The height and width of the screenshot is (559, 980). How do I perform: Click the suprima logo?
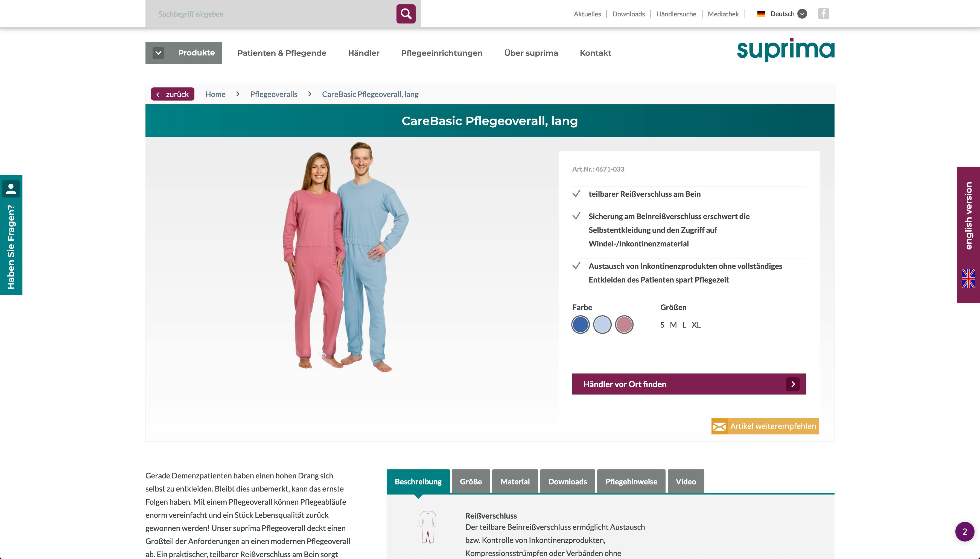786,50
